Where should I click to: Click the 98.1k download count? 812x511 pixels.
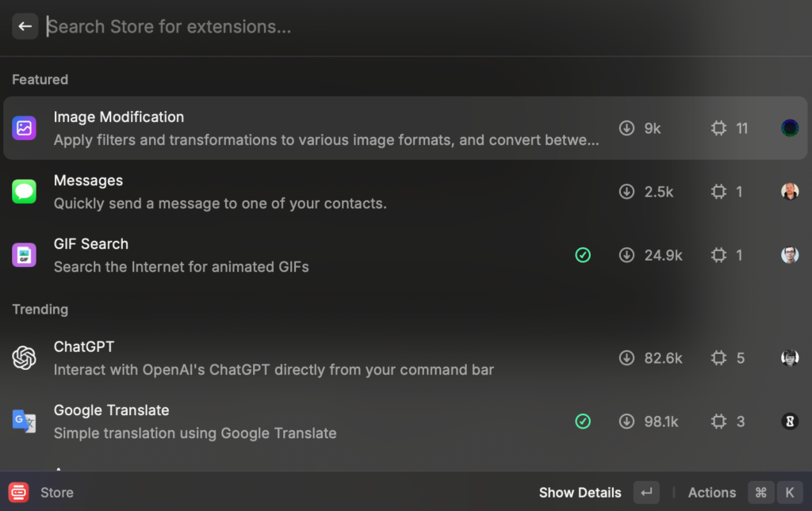661,422
